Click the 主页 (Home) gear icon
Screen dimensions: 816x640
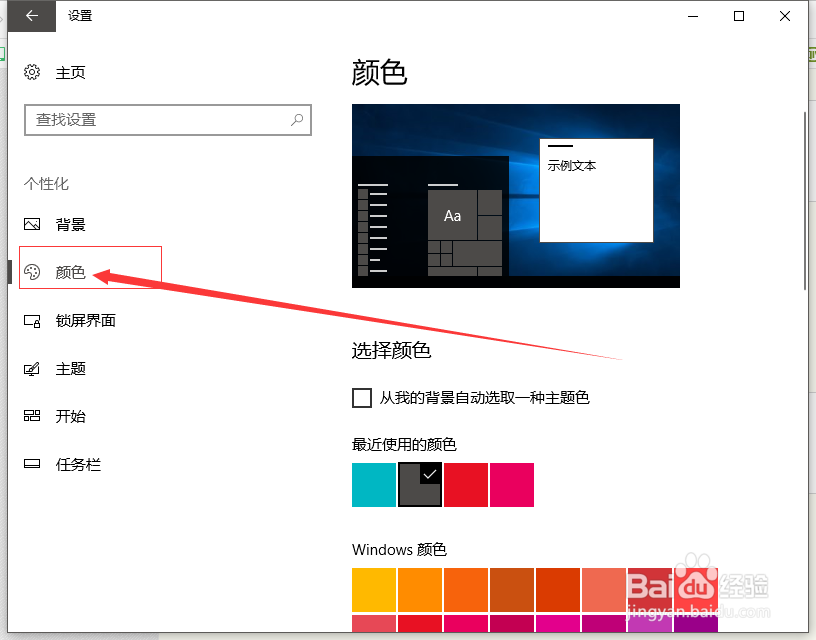29,72
